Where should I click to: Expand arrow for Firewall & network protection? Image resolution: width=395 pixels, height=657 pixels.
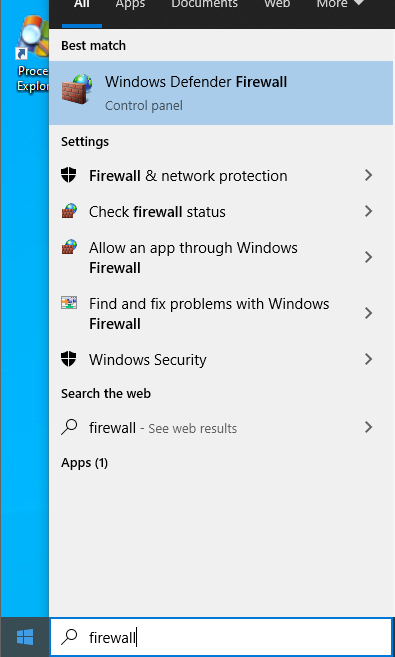click(x=368, y=175)
